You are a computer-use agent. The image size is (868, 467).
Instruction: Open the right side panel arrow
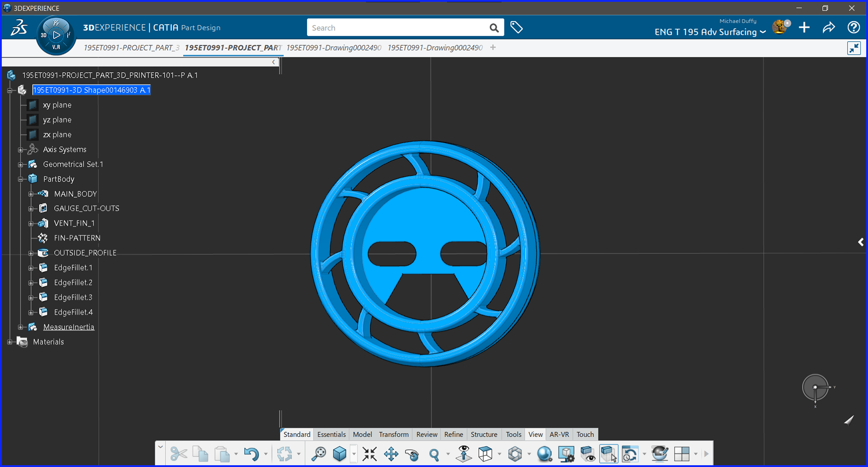click(x=861, y=242)
